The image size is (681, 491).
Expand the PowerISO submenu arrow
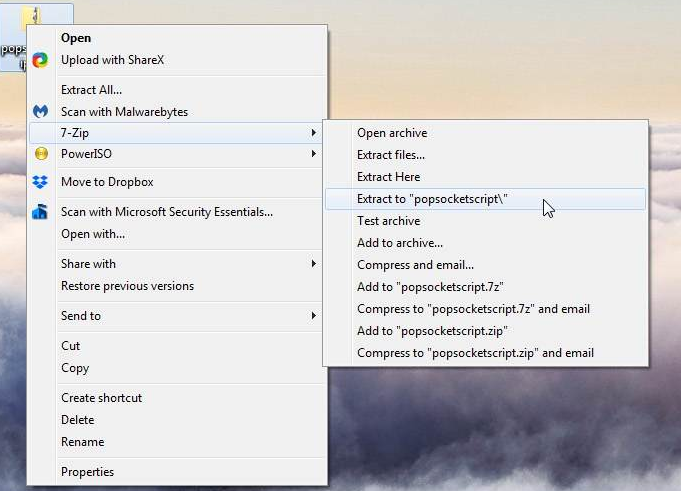(314, 154)
